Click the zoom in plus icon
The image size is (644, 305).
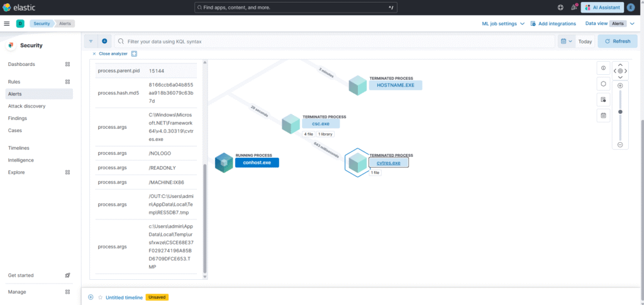coord(620,86)
